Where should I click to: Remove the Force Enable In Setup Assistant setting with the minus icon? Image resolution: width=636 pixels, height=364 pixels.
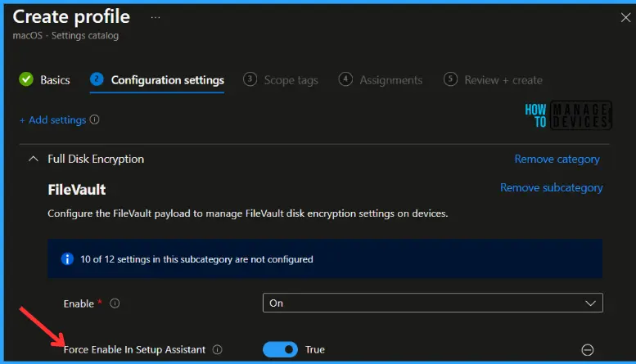click(588, 350)
